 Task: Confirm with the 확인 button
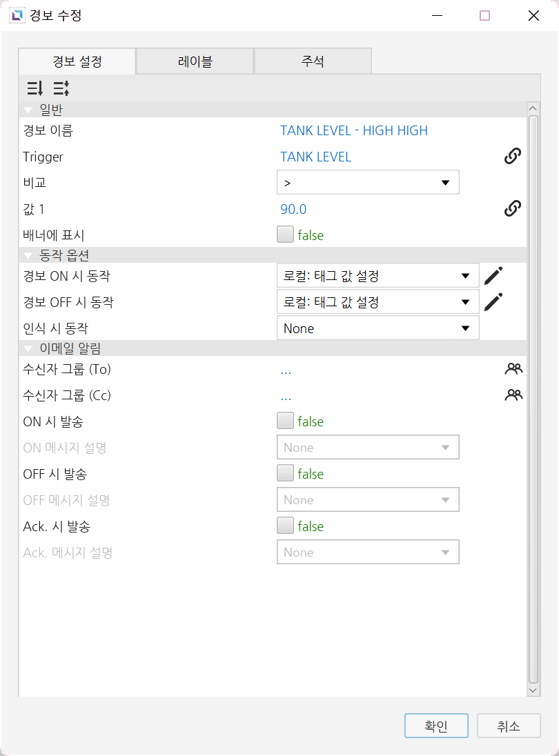click(x=436, y=726)
